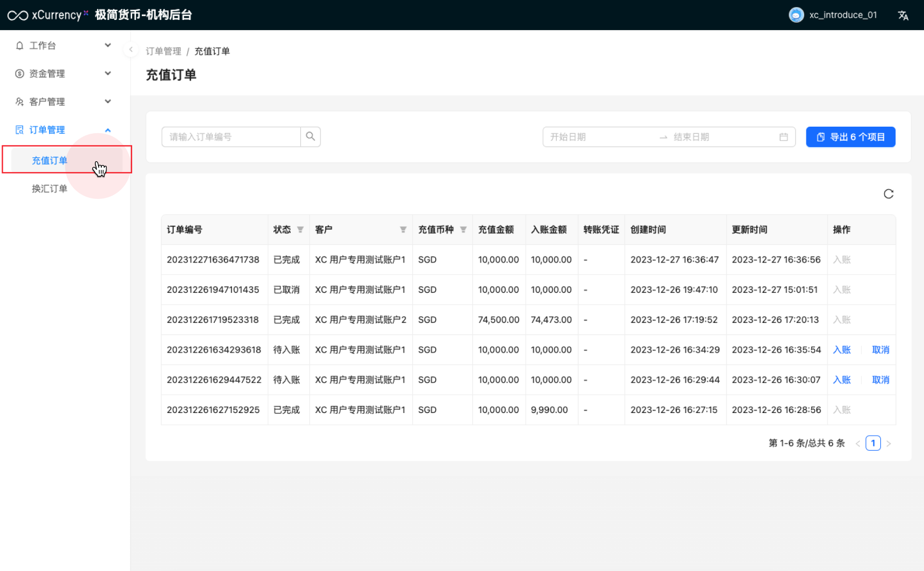
Task: Select the 充值订单 submenu item
Action: [x=50, y=161]
